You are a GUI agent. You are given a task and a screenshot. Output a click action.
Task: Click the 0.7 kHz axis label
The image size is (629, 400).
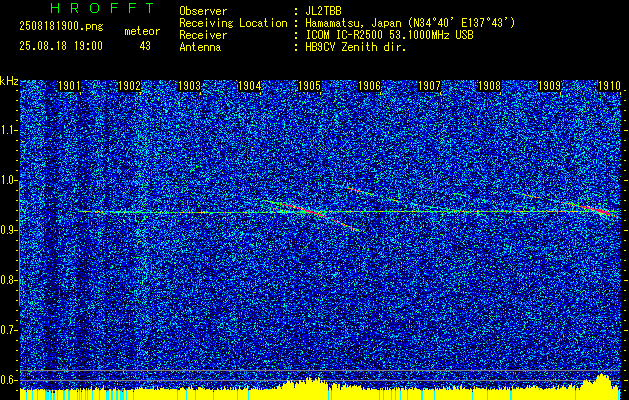pos(9,330)
